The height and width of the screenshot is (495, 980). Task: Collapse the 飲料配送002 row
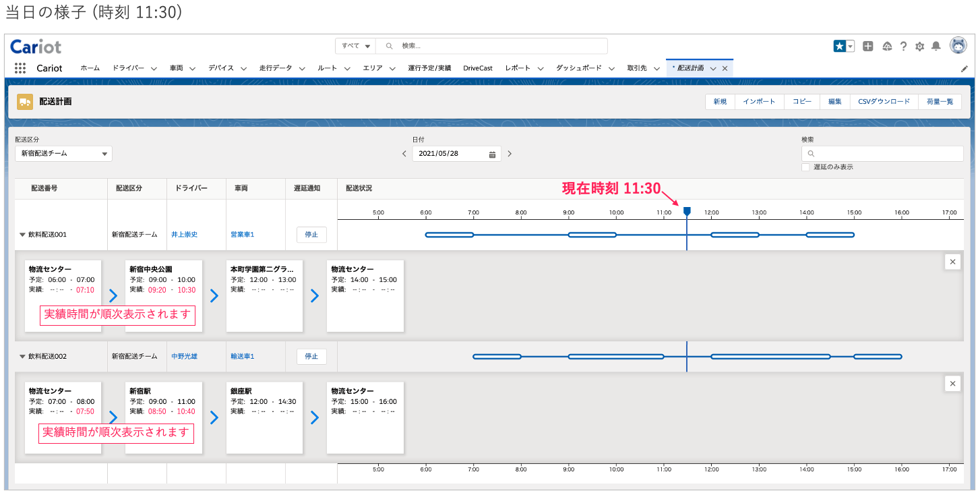(x=22, y=356)
